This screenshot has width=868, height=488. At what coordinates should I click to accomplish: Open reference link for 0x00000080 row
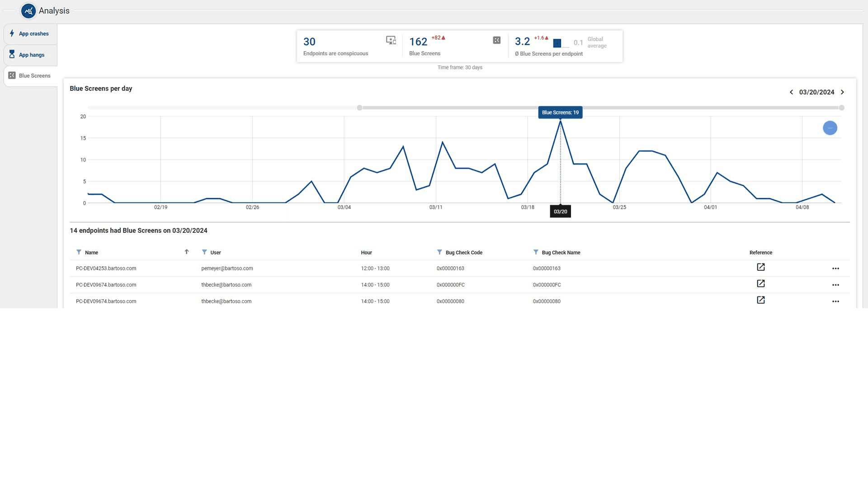(x=761, y=300)
